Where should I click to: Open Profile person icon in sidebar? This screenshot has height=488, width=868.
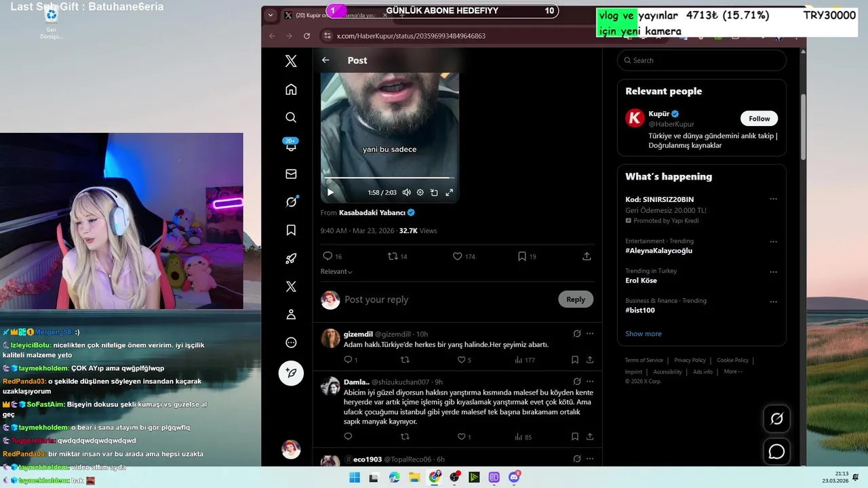pos(291,314)
